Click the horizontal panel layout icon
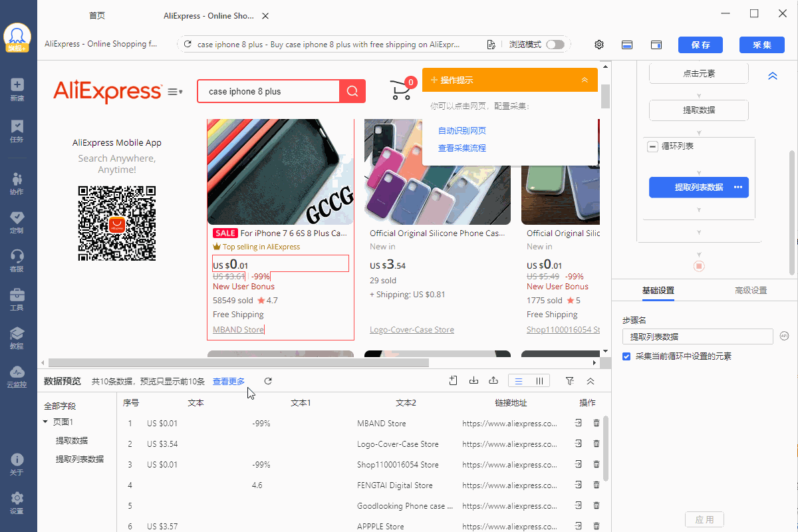 point(626,45)
